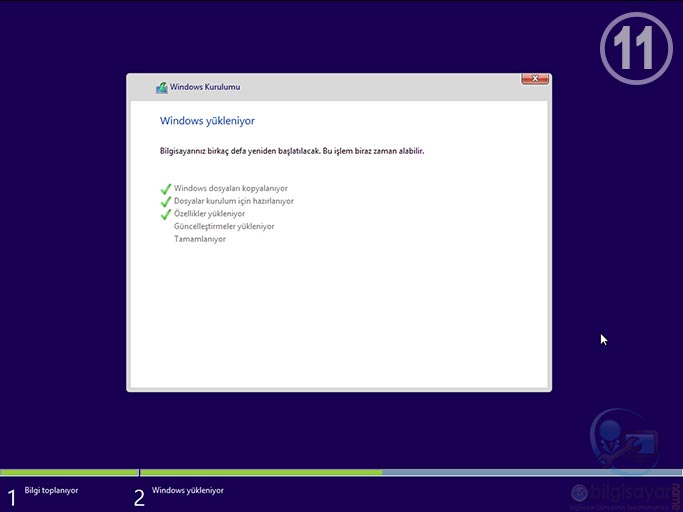
Task: Click the stage 2 installation progress bar
Action: (411, 472)
